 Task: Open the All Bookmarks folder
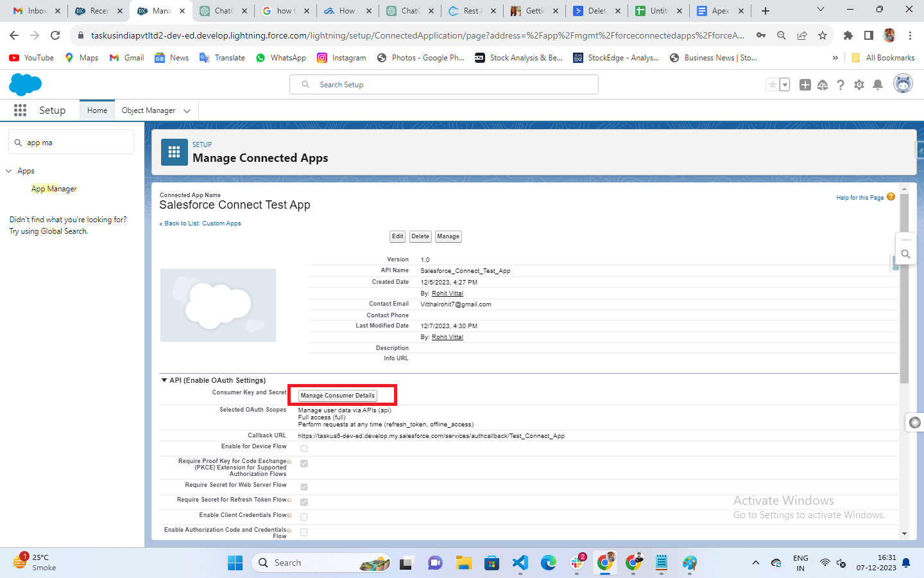(x=883, y=58)
